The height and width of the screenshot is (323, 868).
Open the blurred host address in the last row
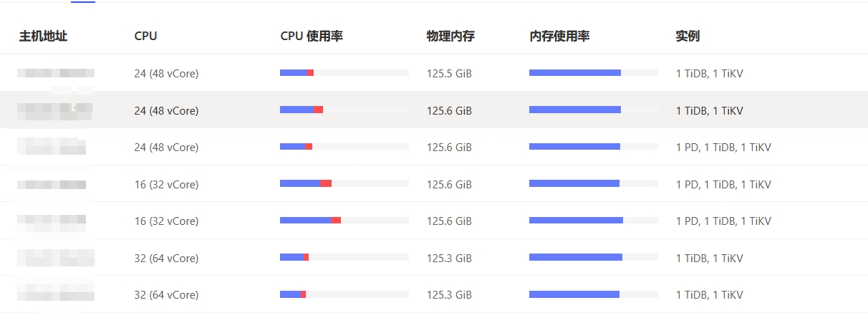pos(56,294)
